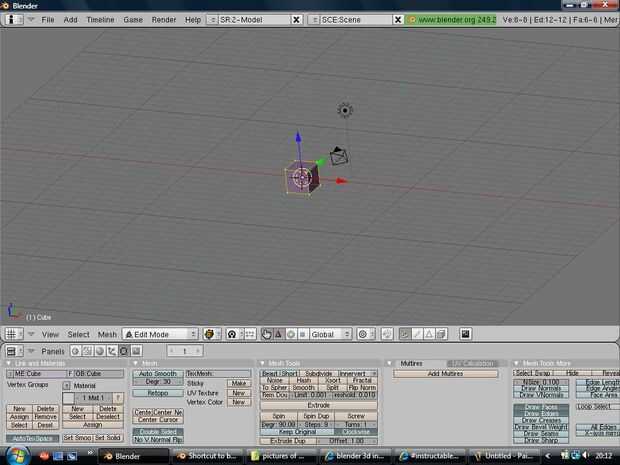This screenshot has width=620, height=465.
Task: Toggle occlude background geometry icon
Action: [442, 334]
